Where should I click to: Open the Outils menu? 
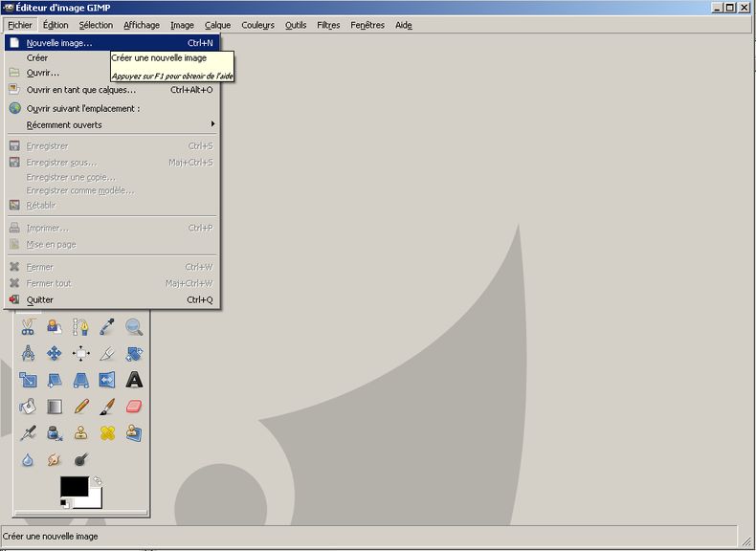pyautogui.click(x=296, y=25)
